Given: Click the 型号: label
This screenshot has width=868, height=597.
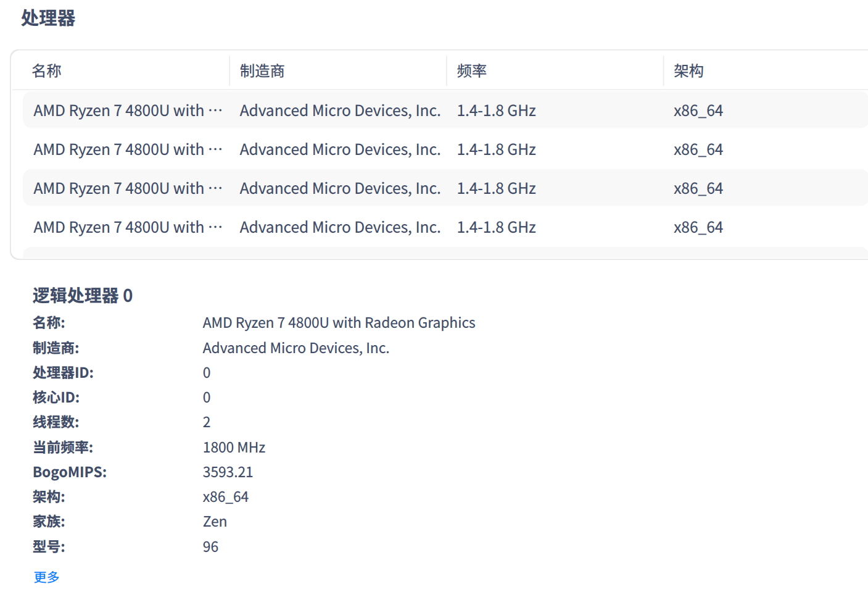Looking at the screenshot, I should point(49,547).
